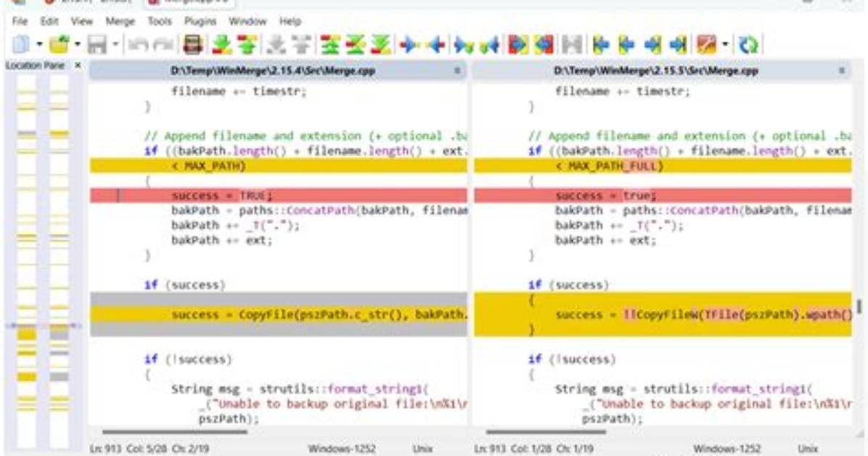The width and height of the screenshot is (868, 456).
Task: Click the greyed-out down arrow icon
Action: tap(276, 44)
